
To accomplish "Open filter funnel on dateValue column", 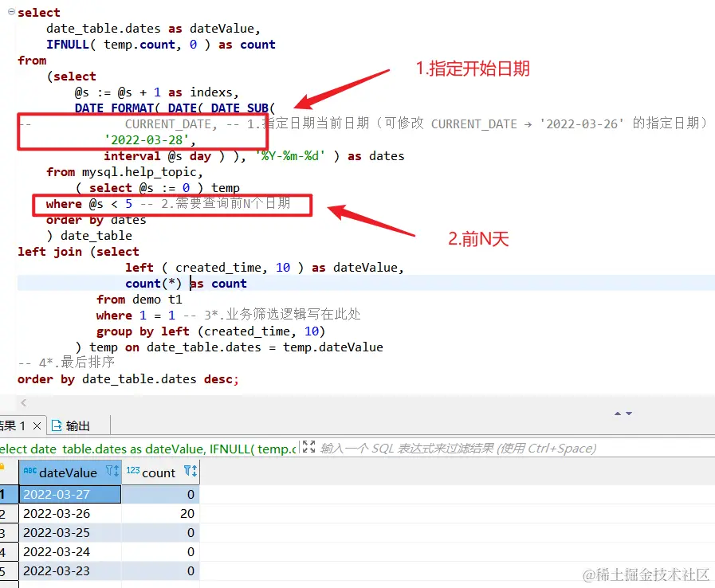I will coord(109,469).
